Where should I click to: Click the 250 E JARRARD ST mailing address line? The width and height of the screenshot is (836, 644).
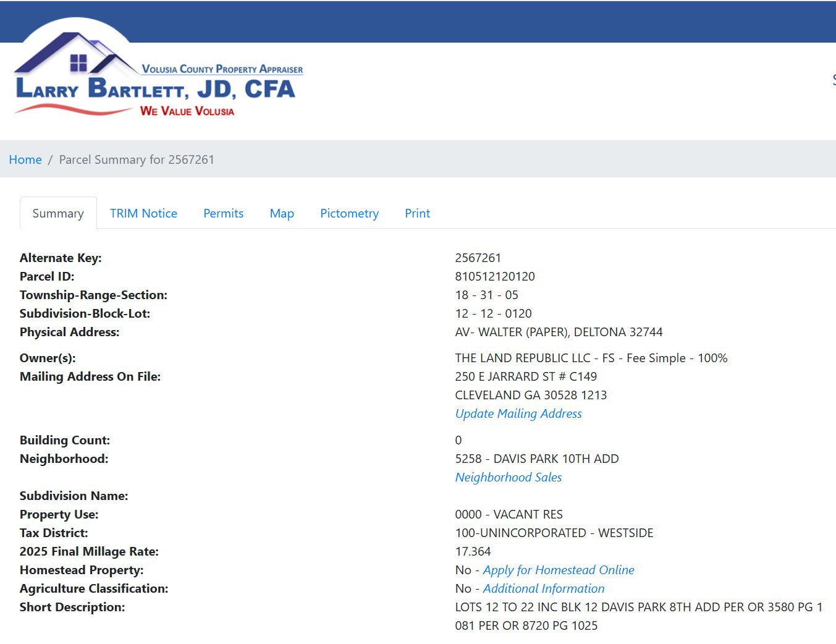pos(526,376)
